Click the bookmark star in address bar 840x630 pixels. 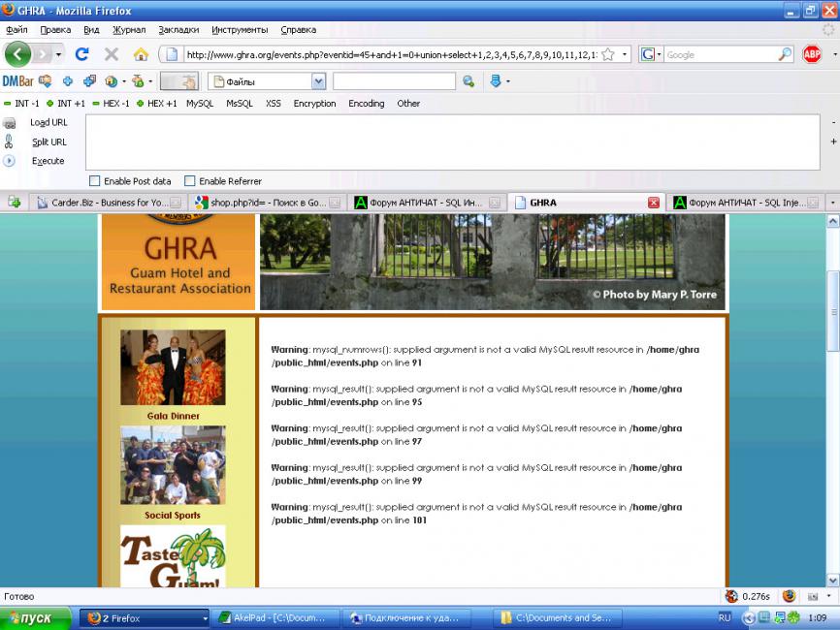tap(608, 55)
